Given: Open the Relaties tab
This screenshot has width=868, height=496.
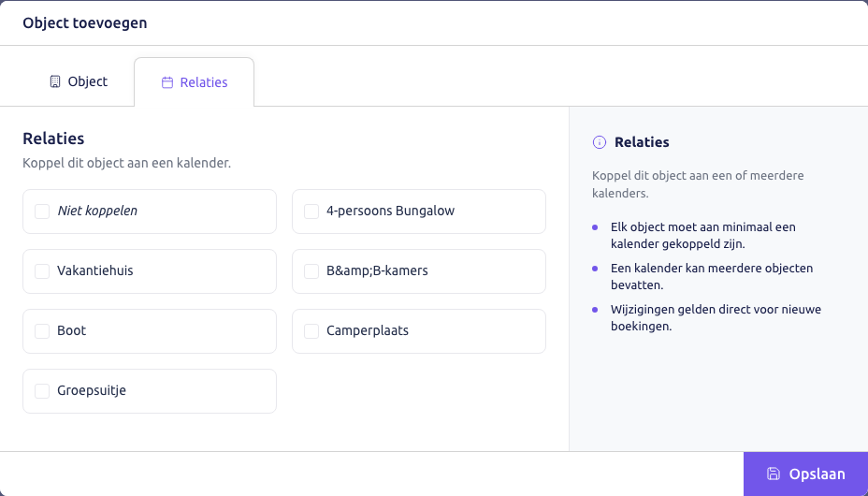Looking at the screenshot, I should (x=195, y=82).
